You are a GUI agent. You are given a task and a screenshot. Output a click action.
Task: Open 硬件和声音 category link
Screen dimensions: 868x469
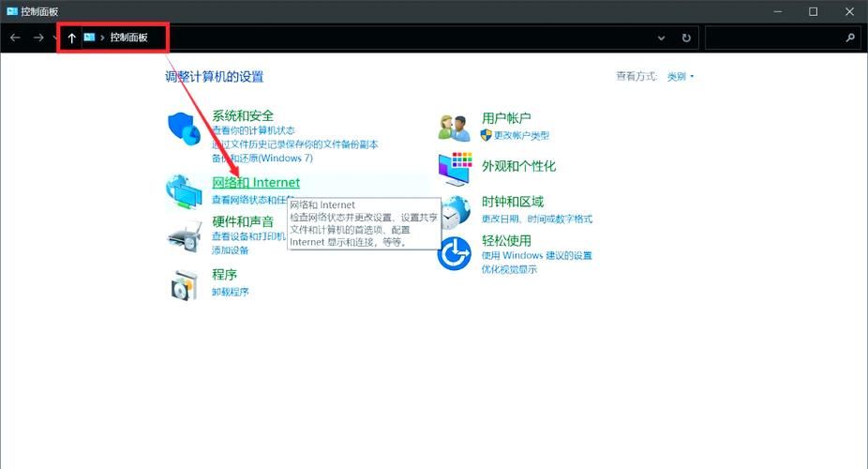coord(243,221)
